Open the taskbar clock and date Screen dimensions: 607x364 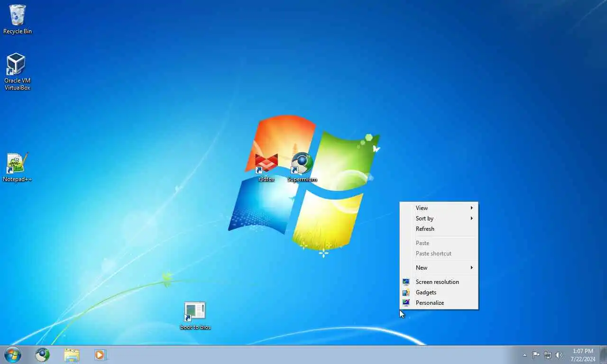point(583,355)
